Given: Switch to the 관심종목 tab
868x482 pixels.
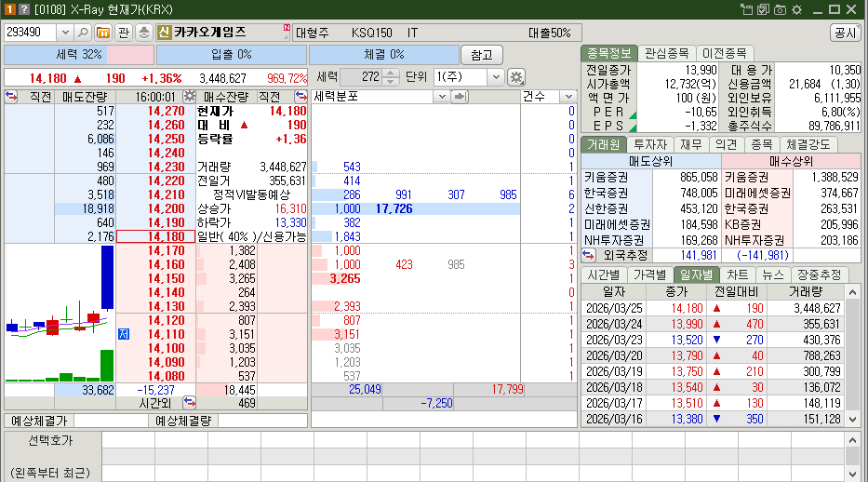Looking at the screenshot, I should (x=666, y=53).
